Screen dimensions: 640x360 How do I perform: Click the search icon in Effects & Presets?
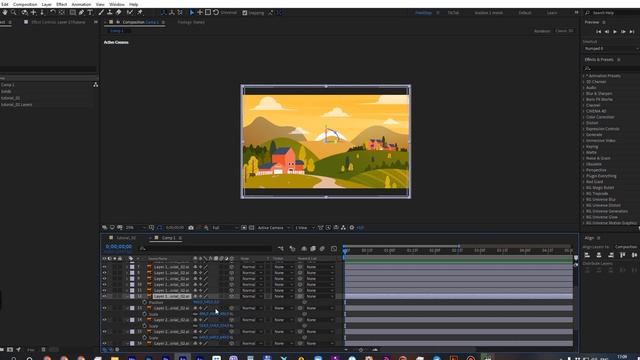click(587, 68)
